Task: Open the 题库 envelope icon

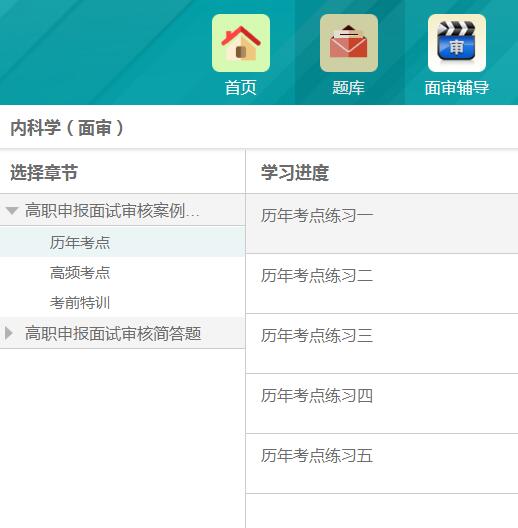Action: [349, 43]
